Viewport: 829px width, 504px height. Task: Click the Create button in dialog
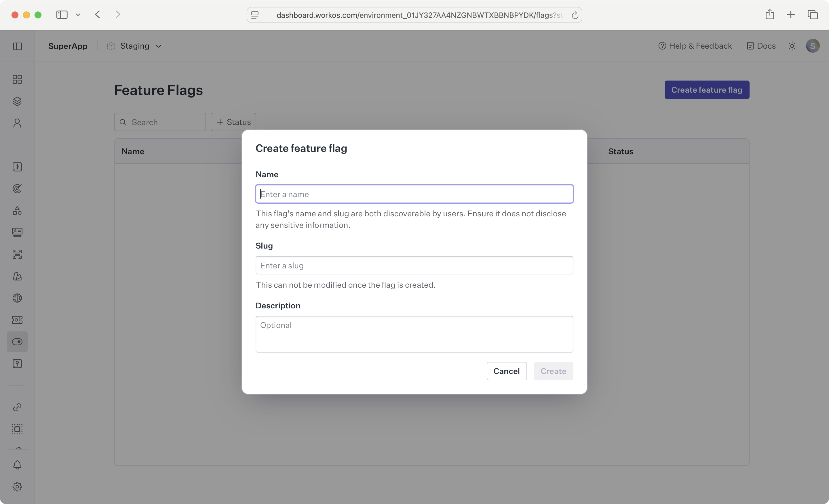pos(553,371)
